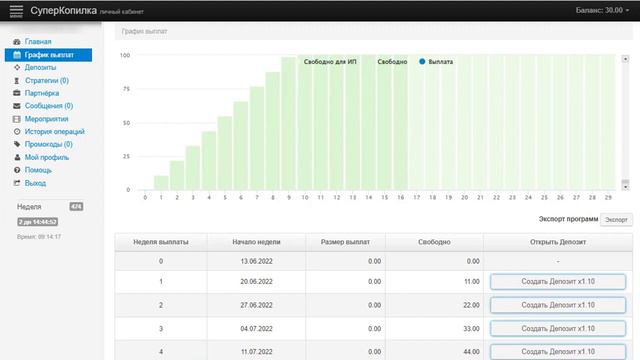640x360 pixels.
Task: Click the Депозиты sidebar icon
Action: click(x=17, y=67)
